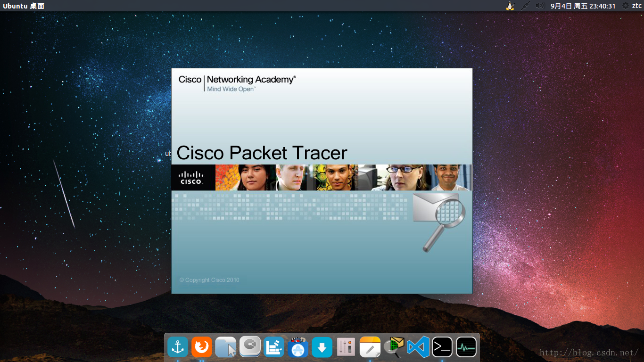Click the Packet Tracer dock icon

tap(394, 347)
